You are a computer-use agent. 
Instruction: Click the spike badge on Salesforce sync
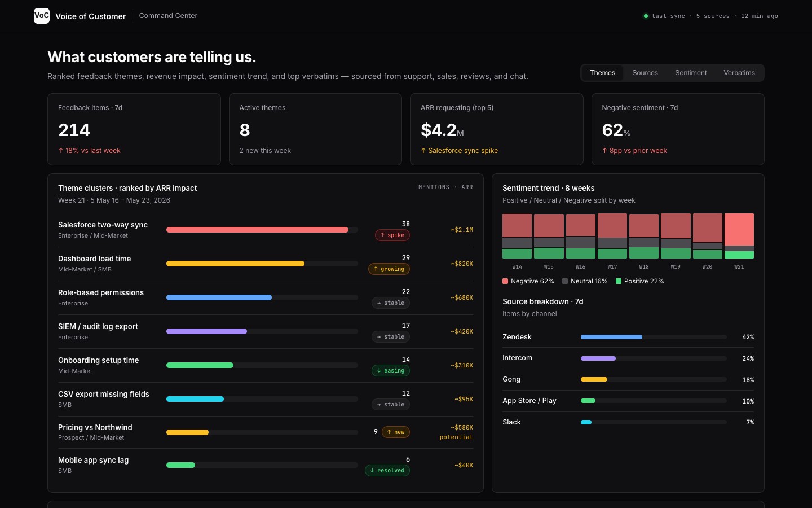click(392, 235)
